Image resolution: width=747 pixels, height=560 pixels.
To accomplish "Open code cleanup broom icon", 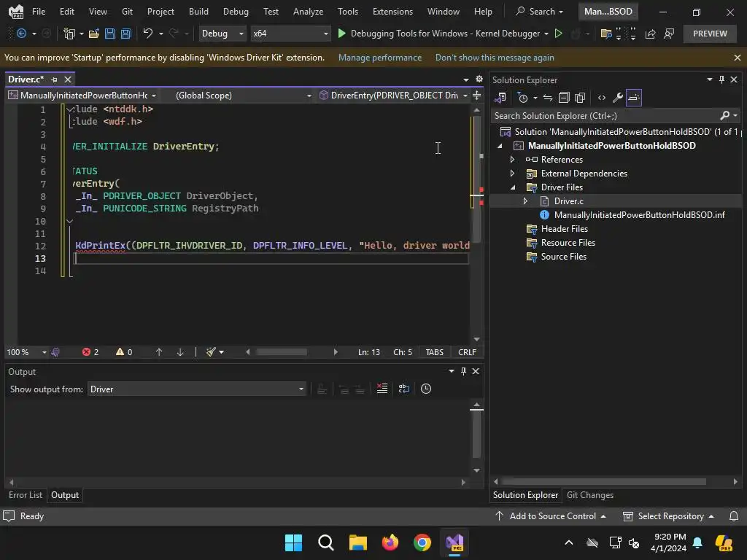I will click(x=211, y=352).
